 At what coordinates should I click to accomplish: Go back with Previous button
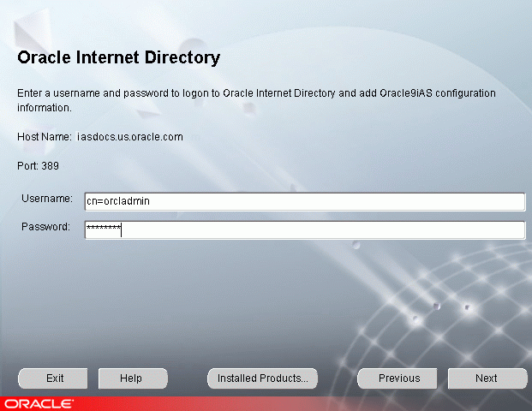pos(398,378)
